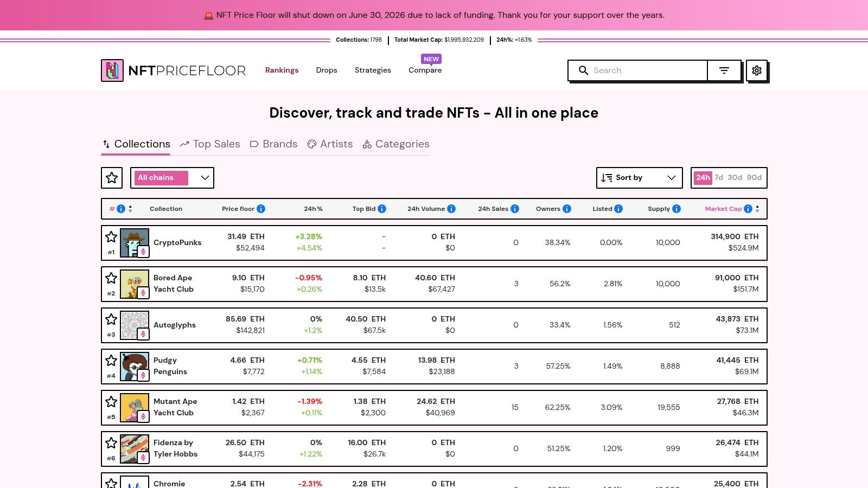868x488 pixels.
Task: Favorite Autoglyphs with the star
Action: coord(111,319)
